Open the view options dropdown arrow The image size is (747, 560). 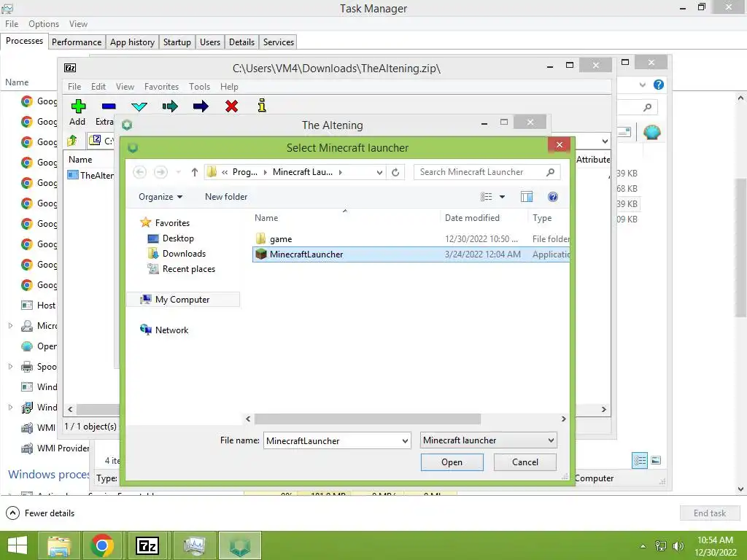502,197
